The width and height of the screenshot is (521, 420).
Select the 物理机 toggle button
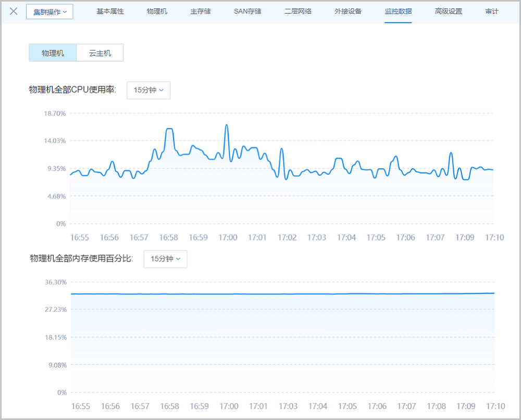point(53,53)
